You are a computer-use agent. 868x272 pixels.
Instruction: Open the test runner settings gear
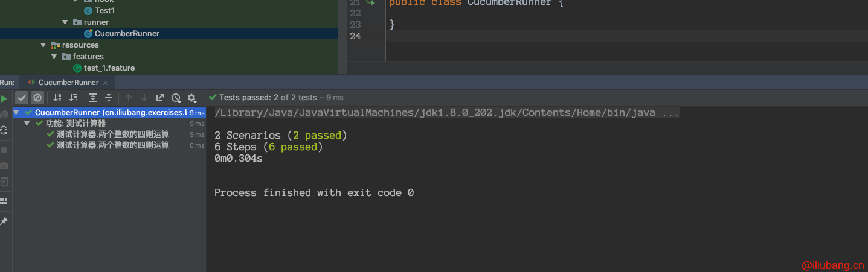[192, 98]
